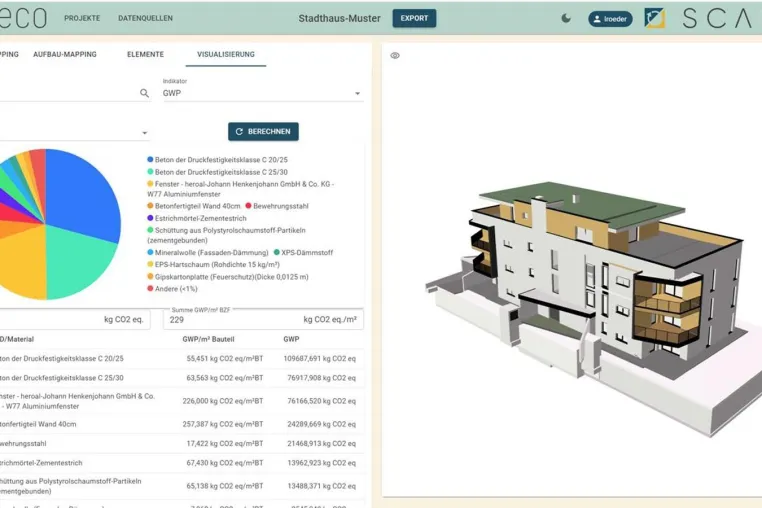Toggle XPS-Dämmstoff legend entry
This screenshot has height=508, width=762.
click(303, 252)
